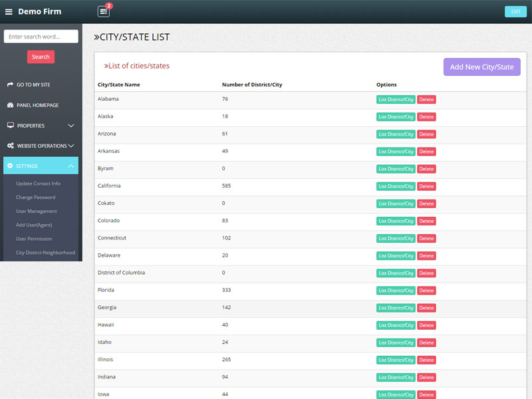The image size is (532, 399).
Task: Expand the Website Operations chevron
Action: [71, 146]
